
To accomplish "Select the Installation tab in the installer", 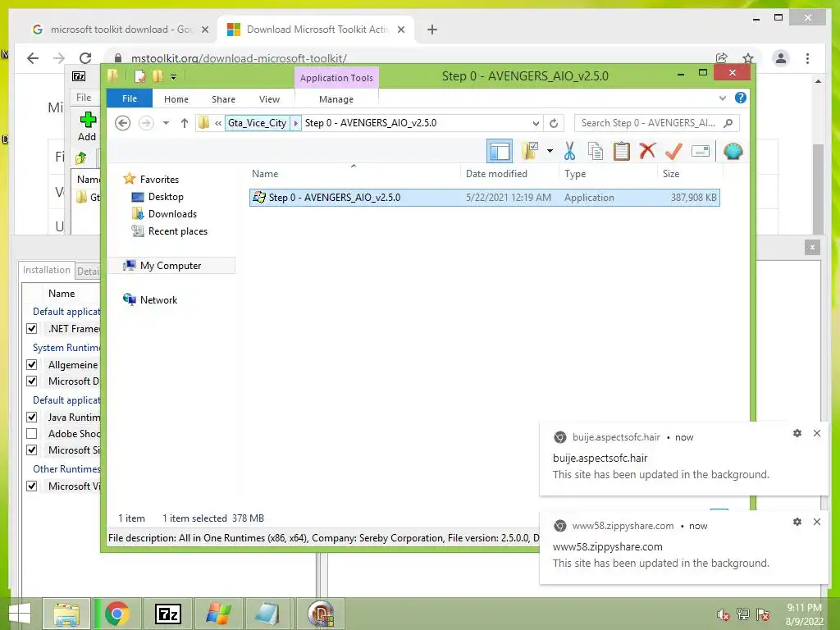I will point(46,270).
